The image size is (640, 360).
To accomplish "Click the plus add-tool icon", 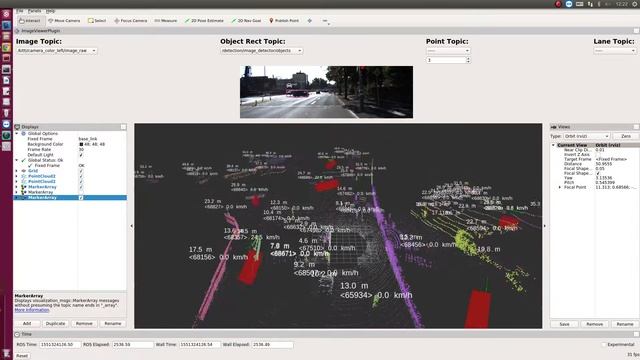I will coord(309,20).
